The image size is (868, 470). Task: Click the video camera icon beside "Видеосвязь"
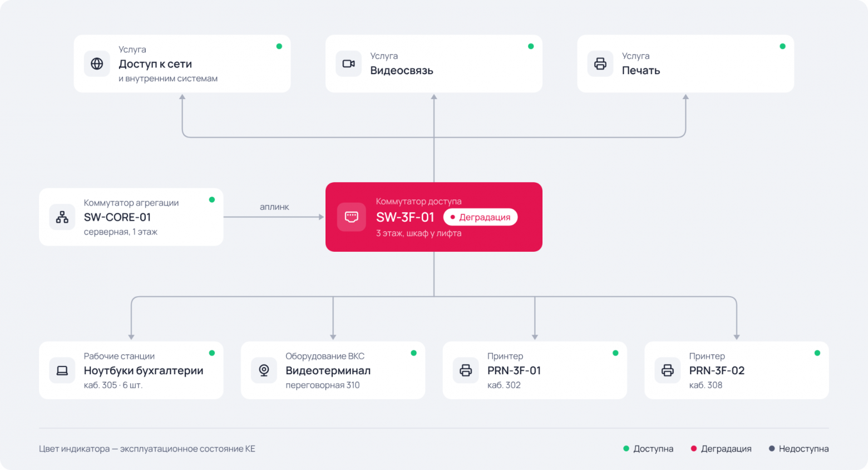coord(349,63)
